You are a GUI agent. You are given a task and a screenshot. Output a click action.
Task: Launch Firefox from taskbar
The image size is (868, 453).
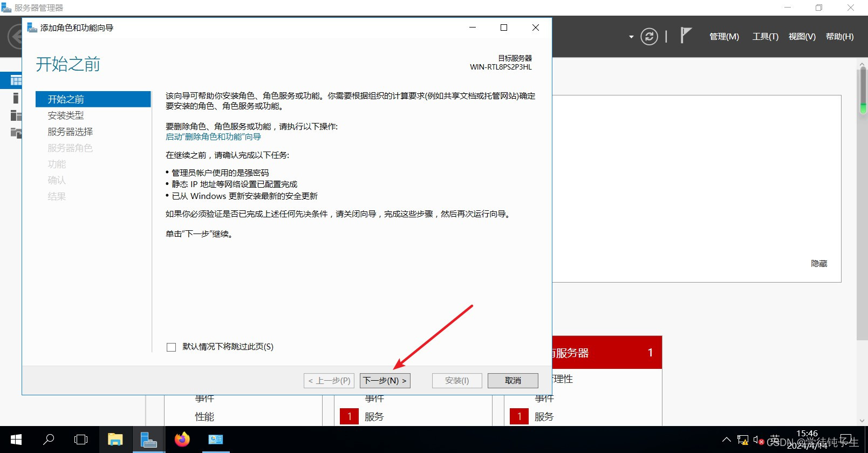[182, 440]
